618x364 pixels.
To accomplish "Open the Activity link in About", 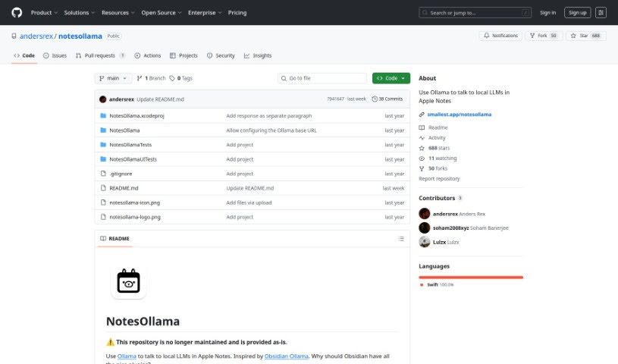I will coord(432,137).
